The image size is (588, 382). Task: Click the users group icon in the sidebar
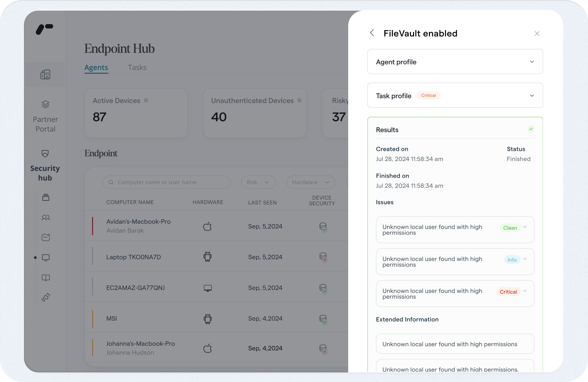(x=46, y=218)
